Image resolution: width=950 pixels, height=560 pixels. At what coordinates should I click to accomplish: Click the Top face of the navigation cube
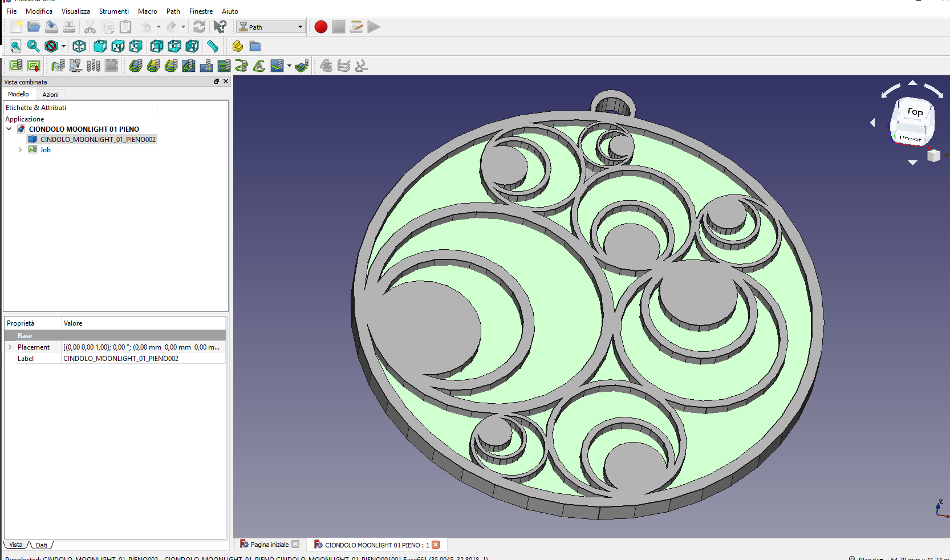tap(914, 113)
